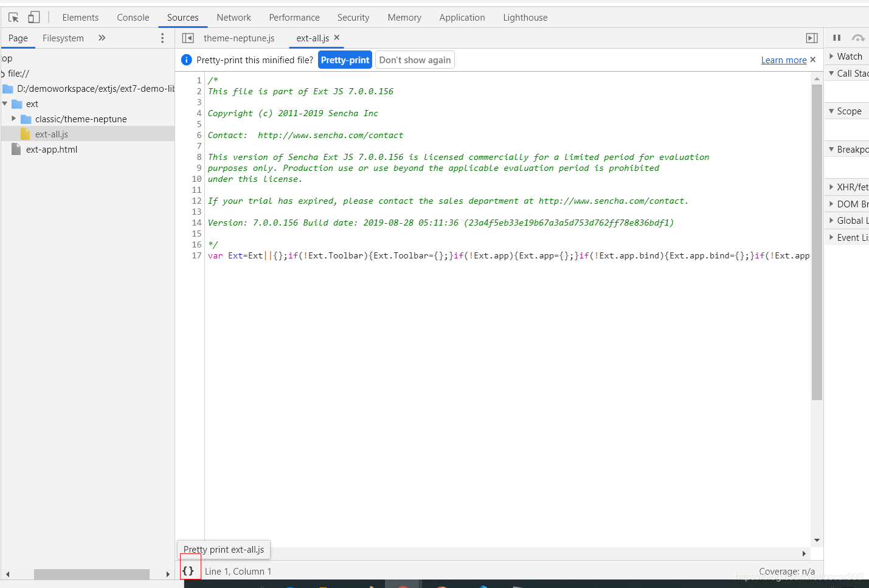This screenshot has width=869, height=588.
Task: Open the Lighthouse tab
Action: pos(525,18)
